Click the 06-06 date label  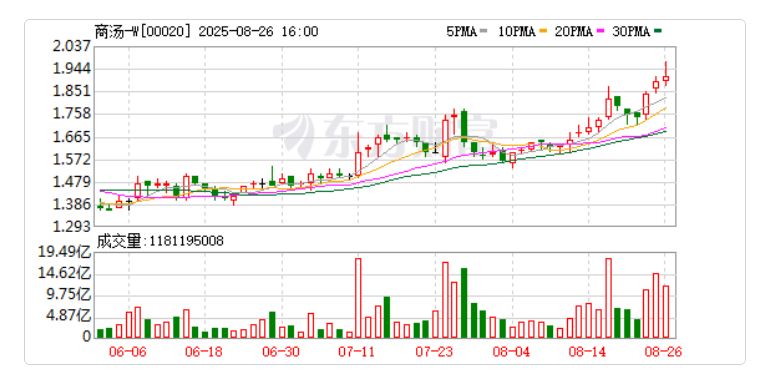[127, 352]
